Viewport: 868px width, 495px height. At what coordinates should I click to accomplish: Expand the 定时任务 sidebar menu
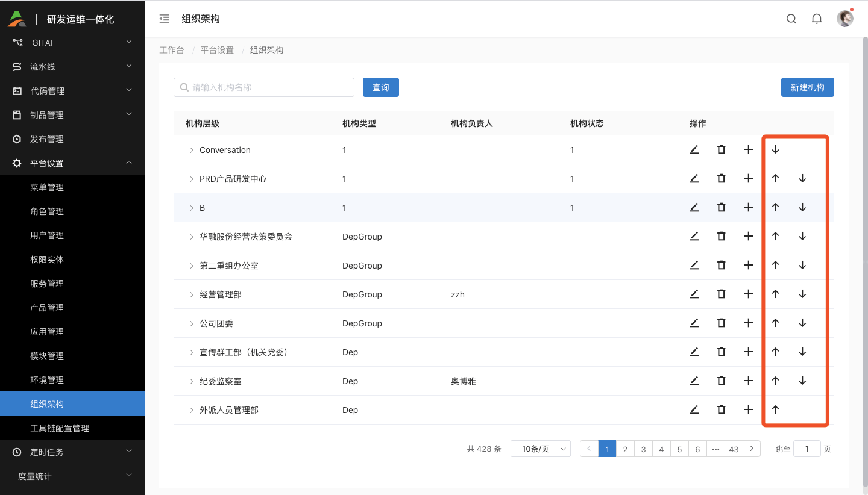(x=72, y=452)
